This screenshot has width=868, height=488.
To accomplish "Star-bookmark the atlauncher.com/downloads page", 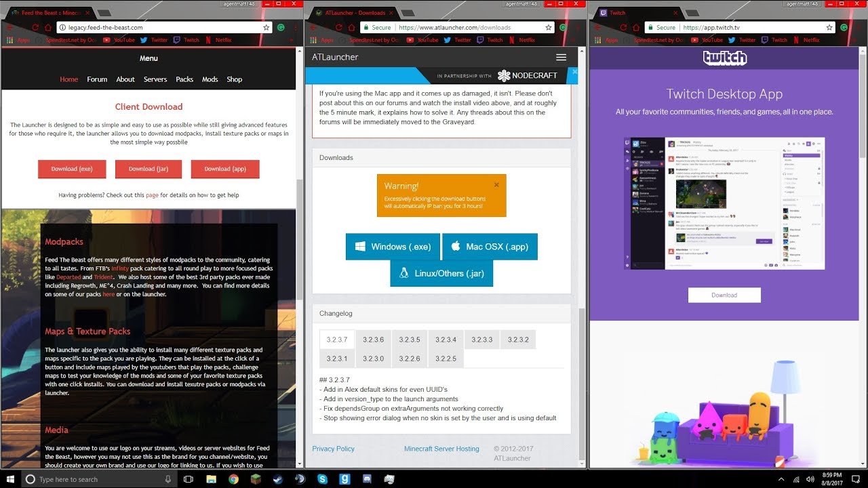I will point(549,27).
